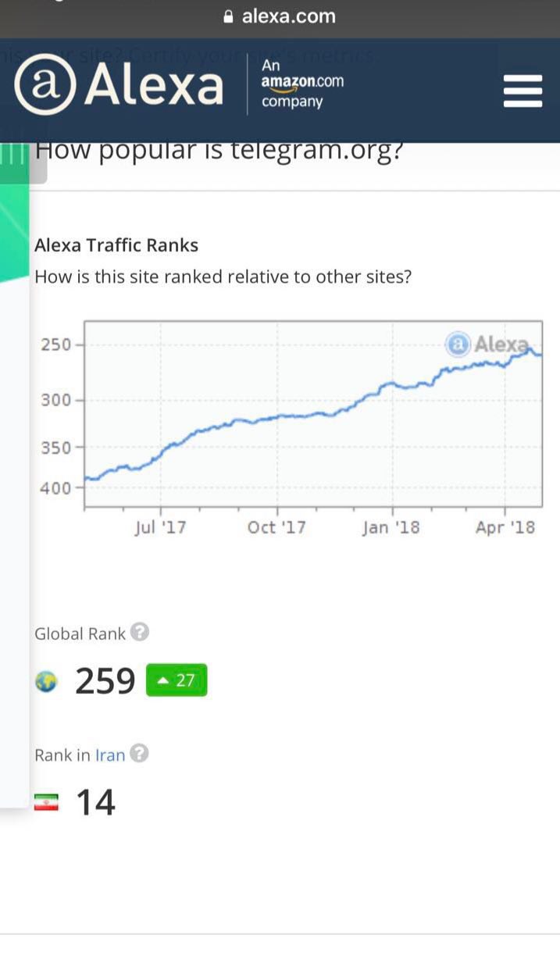Click the "How popular is telegram.org?" heading
Viewport: 560px width, 967px height.
click(x=219, y=150)
